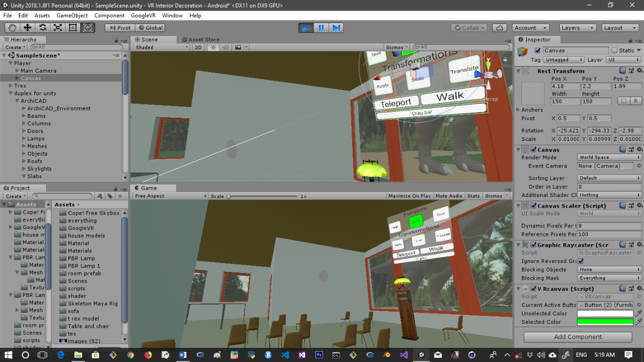Pause the running game
This screenshot has width=644, height=362.
[321, 28]
